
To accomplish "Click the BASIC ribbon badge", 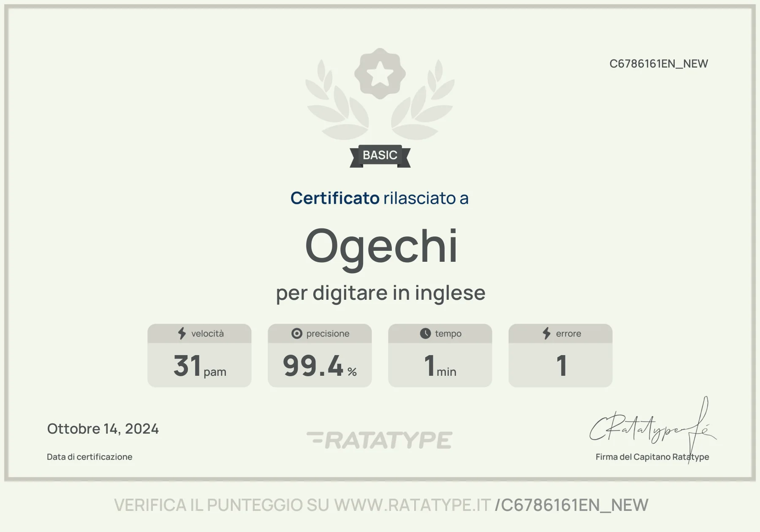I will click(x=380, y=156).
